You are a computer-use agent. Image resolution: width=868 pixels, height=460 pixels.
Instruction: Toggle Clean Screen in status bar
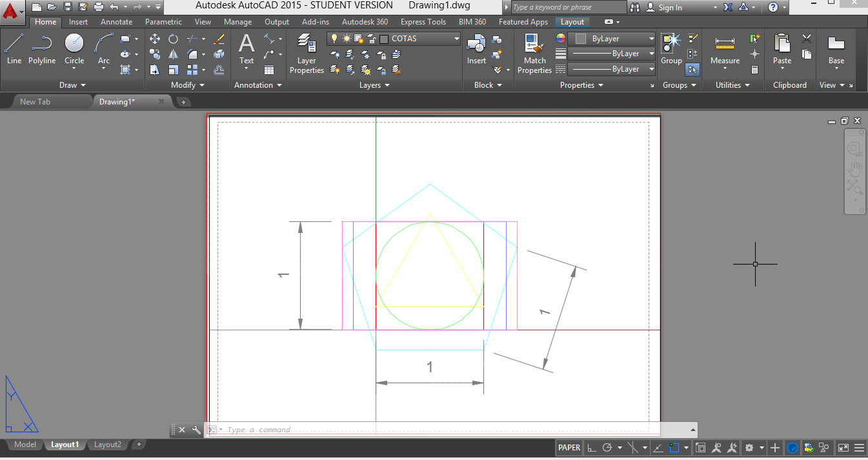[843, 448]
